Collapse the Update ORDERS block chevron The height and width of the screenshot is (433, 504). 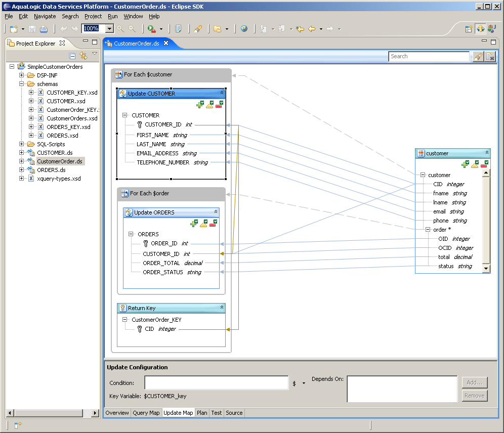216,211
